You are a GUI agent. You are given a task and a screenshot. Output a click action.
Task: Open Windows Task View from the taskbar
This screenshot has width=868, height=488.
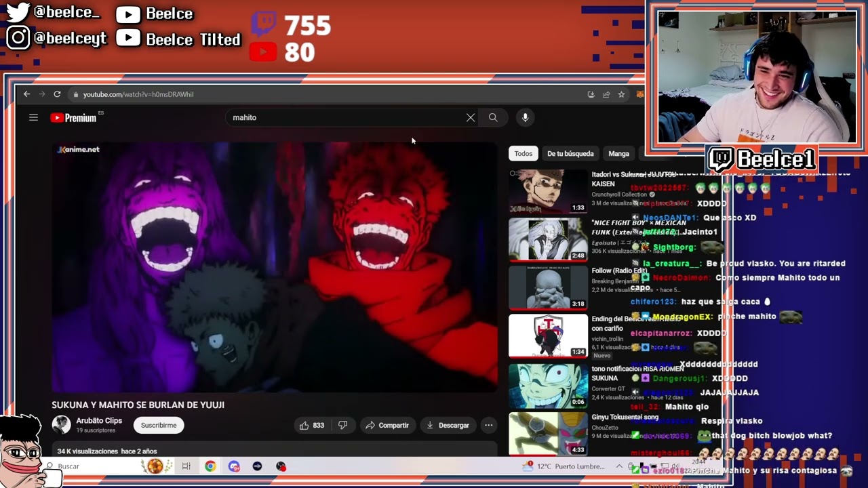pyautogui.click(x=186, y=466)
